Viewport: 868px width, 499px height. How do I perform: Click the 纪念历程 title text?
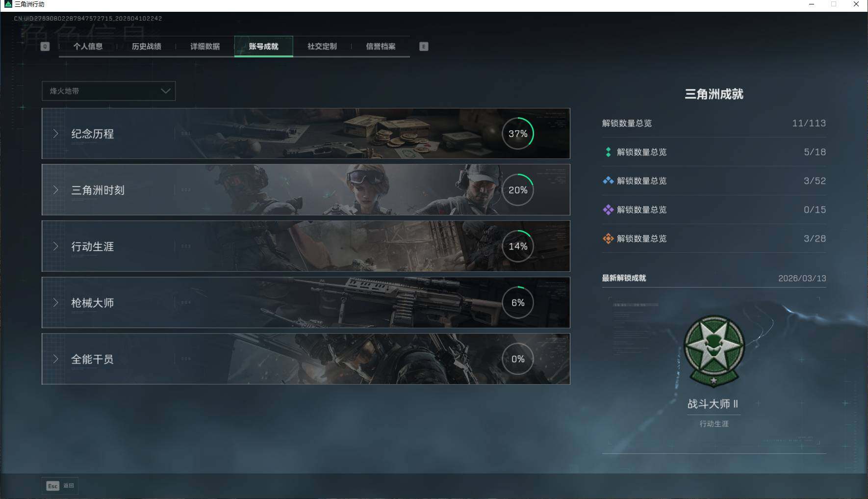pos(93,134)
